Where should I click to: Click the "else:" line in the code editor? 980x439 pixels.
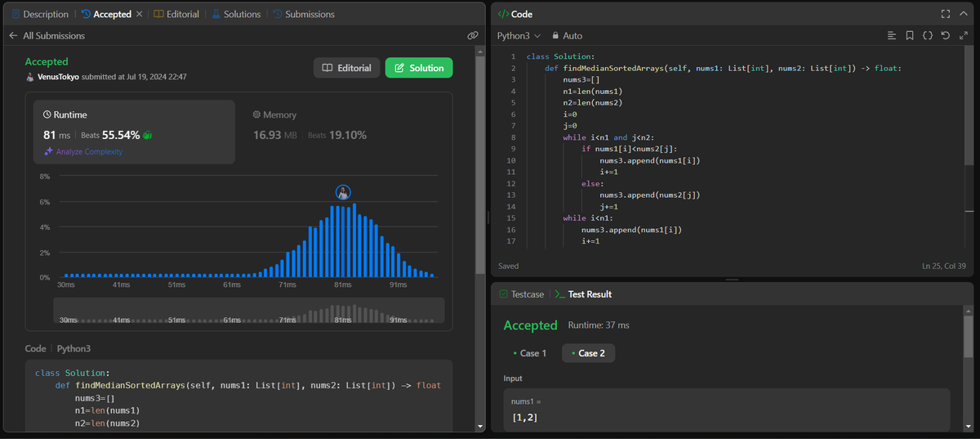click(x=593, y=184)
